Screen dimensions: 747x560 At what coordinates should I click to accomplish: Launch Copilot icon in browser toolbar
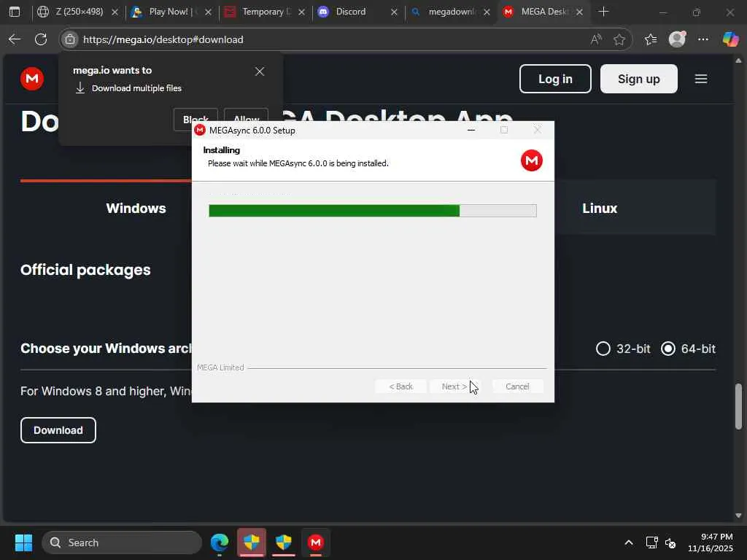coord(730,39)
